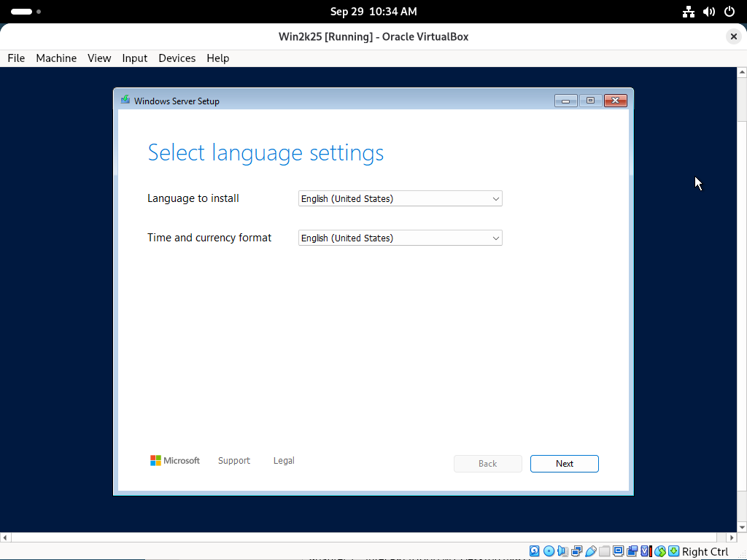Open the Language to install dropdown

coord(400,198)
